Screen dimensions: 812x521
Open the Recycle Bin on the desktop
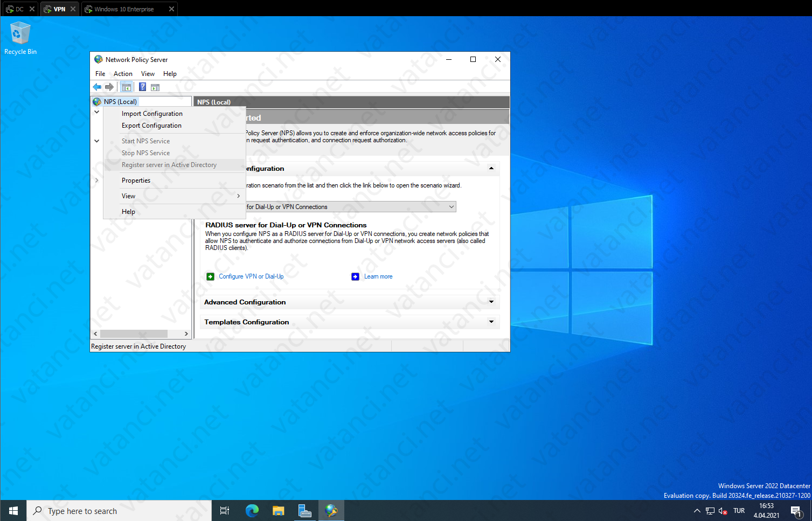click(20, 32)
